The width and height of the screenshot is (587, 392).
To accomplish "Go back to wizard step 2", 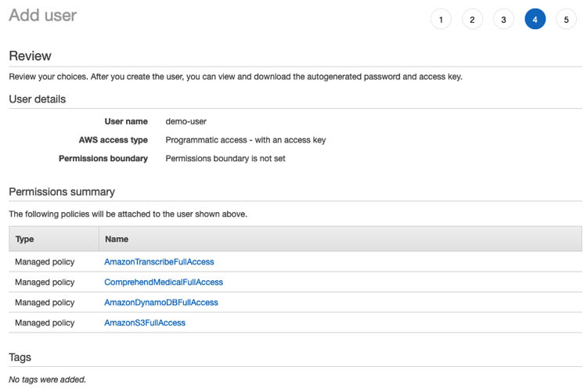I will [472, 20].
